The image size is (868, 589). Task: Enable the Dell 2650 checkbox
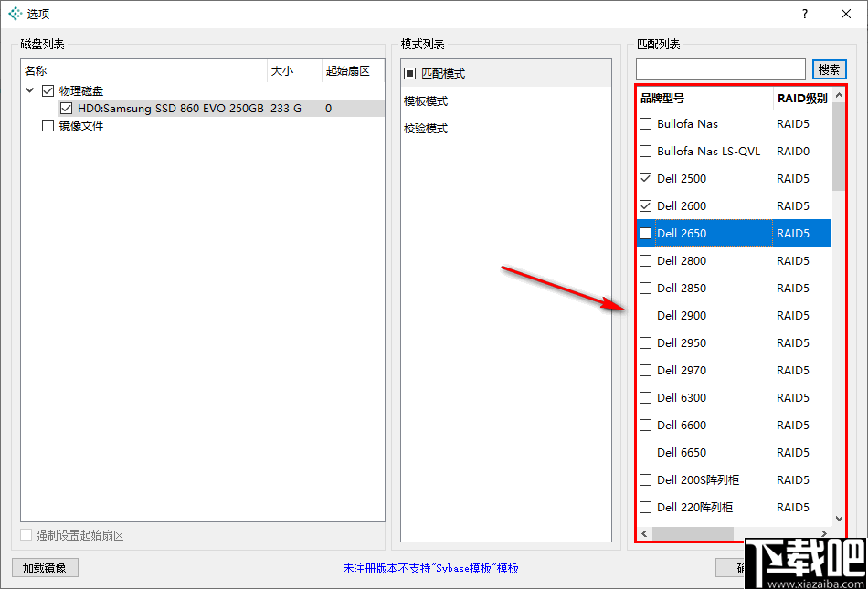pyautogui.click(x=645, y=233)
